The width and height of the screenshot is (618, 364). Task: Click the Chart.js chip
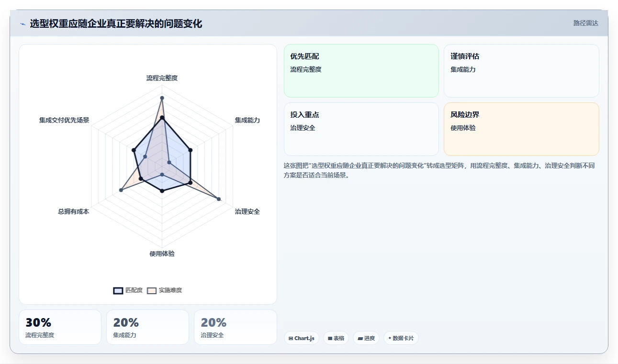coord(302,338)
